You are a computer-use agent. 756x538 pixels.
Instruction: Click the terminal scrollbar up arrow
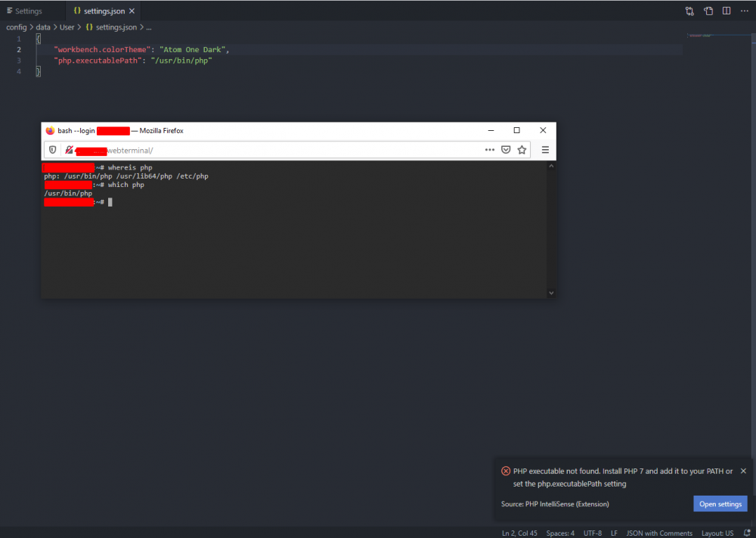[552, 166]
